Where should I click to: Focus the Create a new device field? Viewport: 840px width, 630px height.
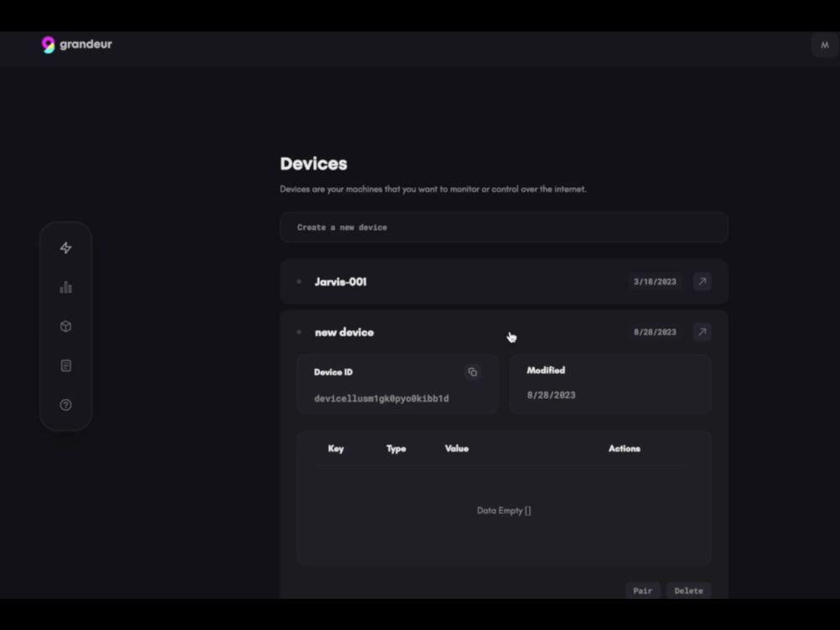[x=503, y=227]
